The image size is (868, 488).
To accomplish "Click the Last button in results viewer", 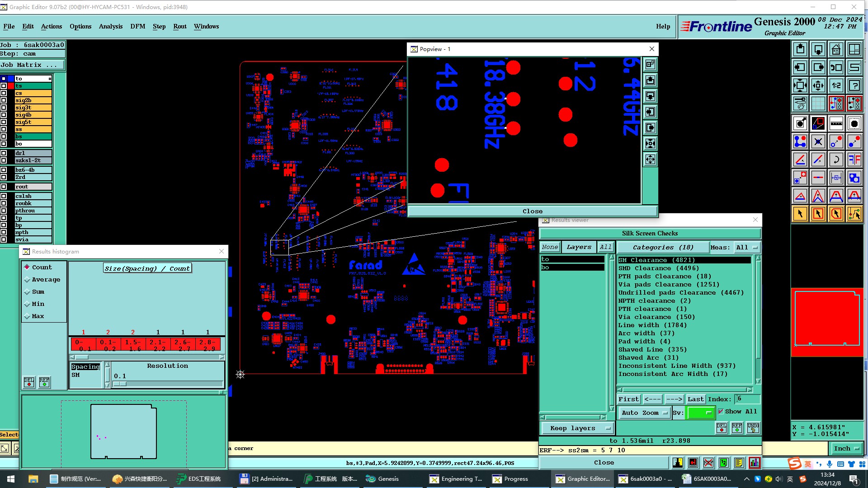I will (695, 399).
